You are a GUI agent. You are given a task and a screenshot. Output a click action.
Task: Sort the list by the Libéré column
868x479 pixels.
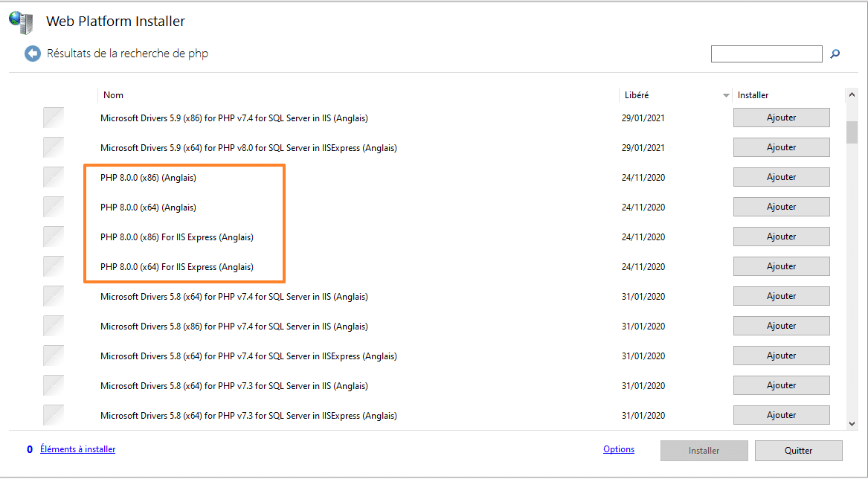(636, 94)
